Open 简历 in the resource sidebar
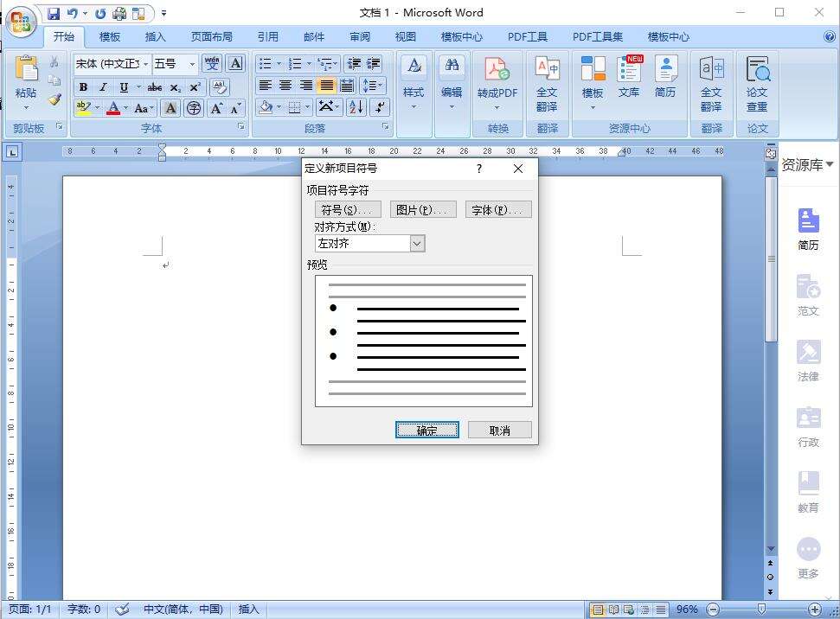840x619 pixels. click(x=808, y=229)
